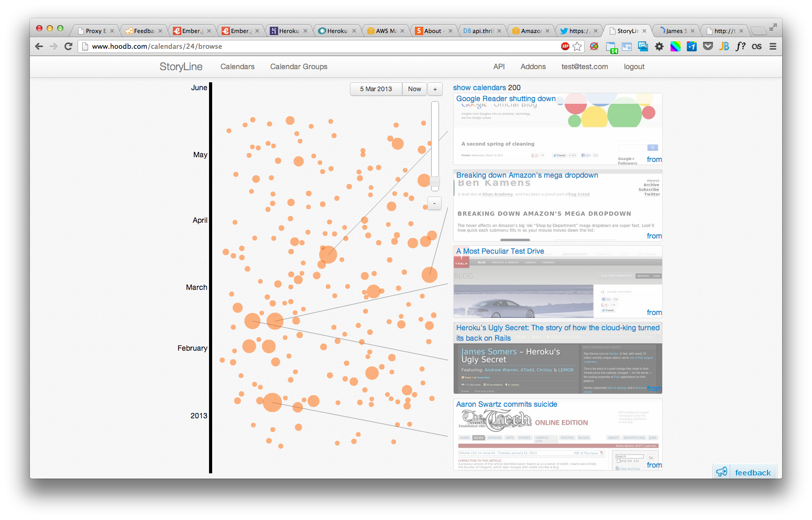Click the AdBlock Plus icon in address bar
This screenshot has width=812, height=520.
click(565, 46)
